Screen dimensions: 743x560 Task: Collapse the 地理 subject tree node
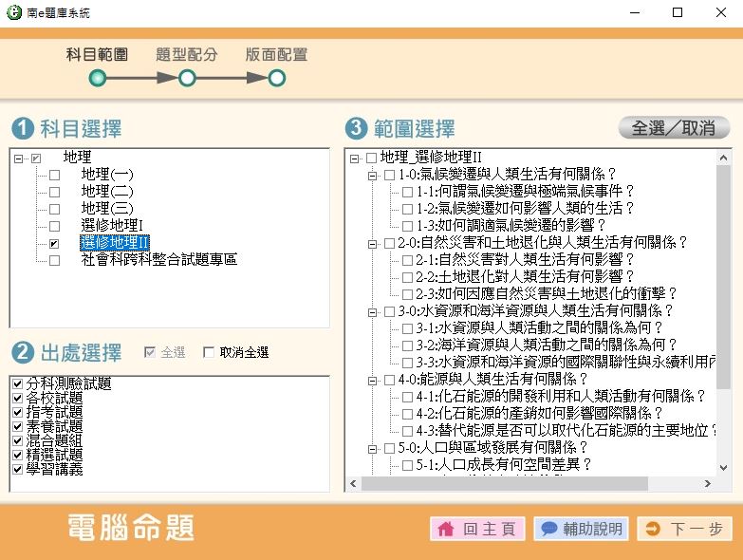[x=19, y=158]
